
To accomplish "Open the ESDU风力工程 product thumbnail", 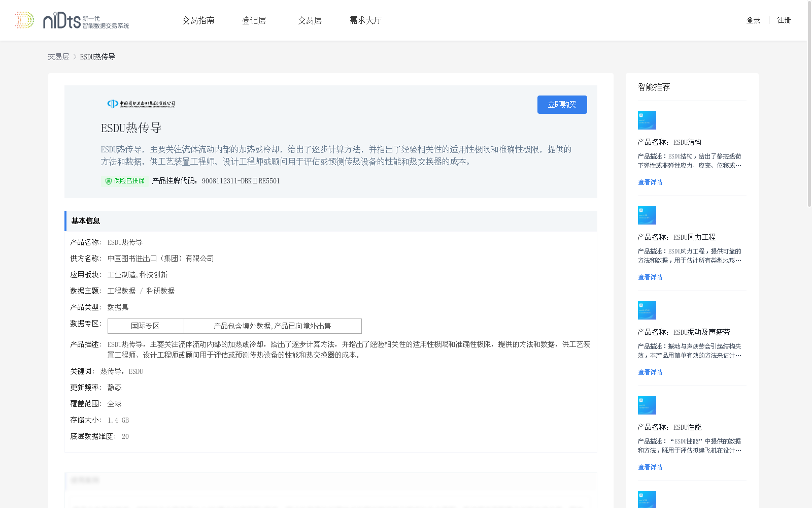I will click(647, 215).
